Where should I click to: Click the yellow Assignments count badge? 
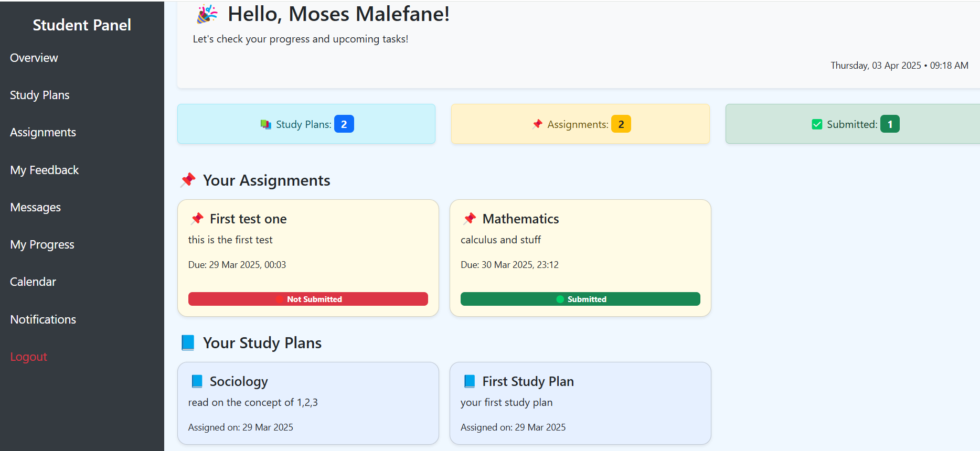coord(621,124)
